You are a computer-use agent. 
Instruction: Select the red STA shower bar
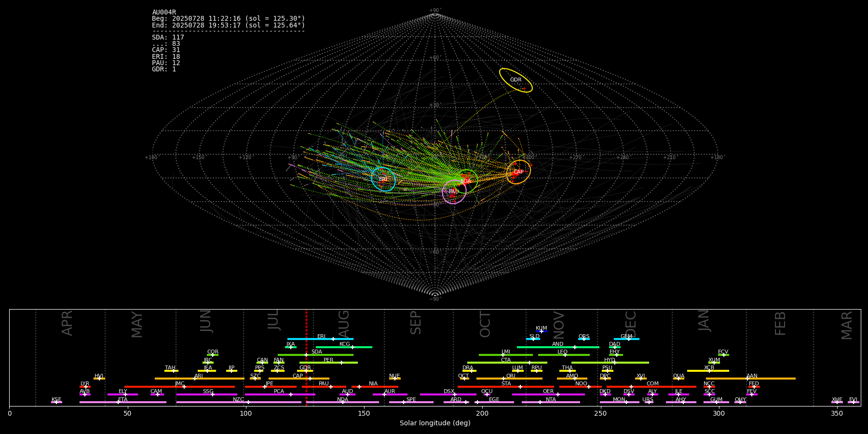point(506,387)
